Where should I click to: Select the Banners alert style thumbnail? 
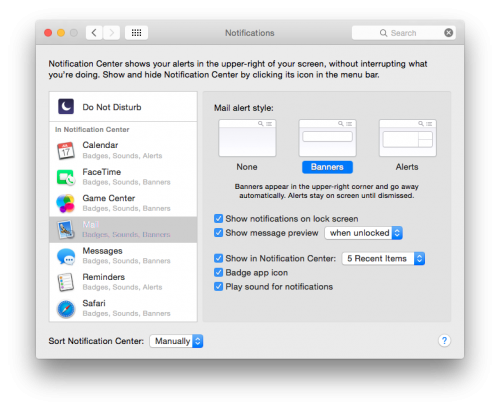(x=327, y=138)
